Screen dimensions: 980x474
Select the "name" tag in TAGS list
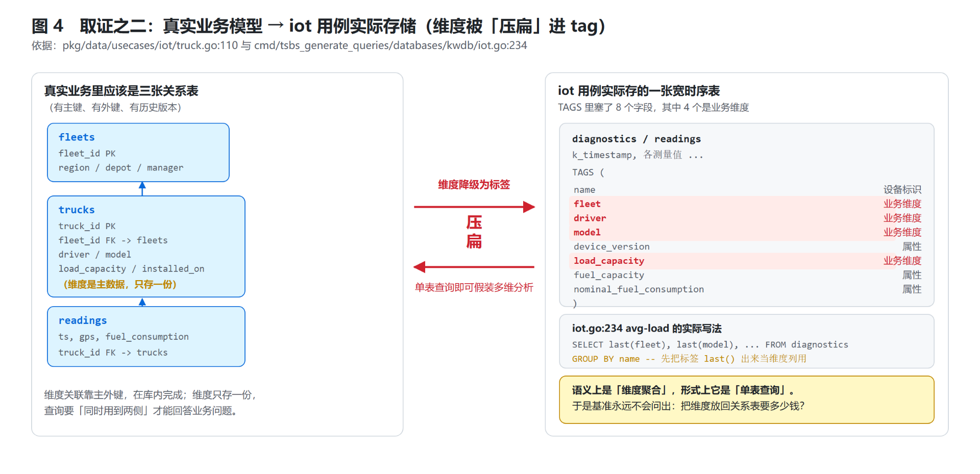[x=584, y=190]
